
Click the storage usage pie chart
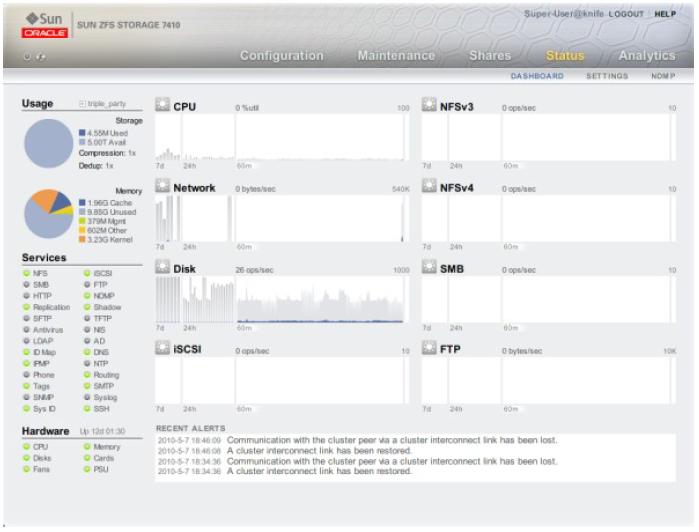[x=48, y=144]
